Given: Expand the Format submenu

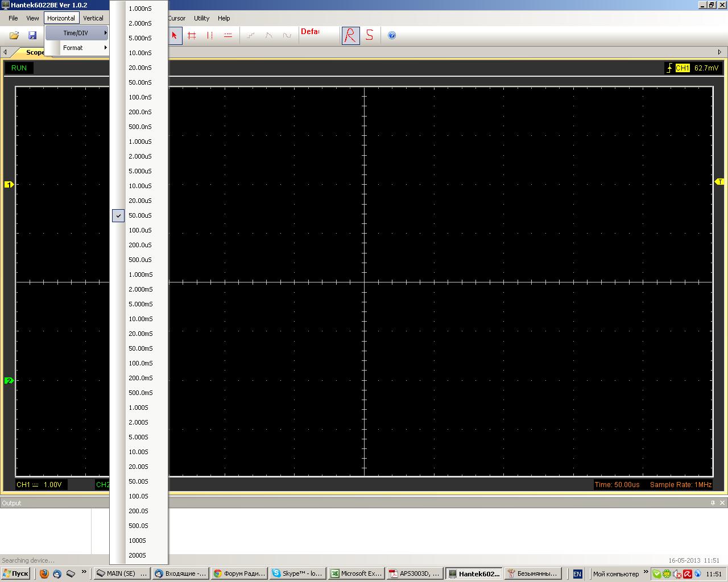Looking at the screenshot, I should 73,48.
